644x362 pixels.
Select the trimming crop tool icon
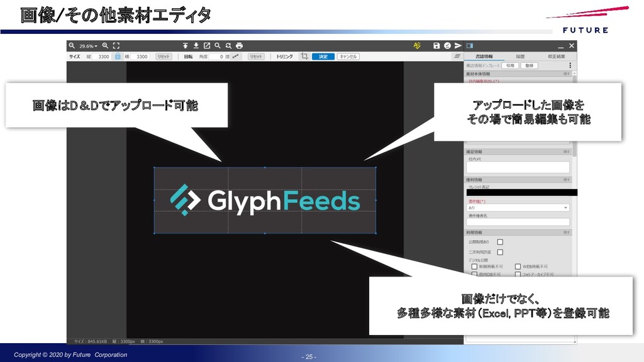(x=304, y=56)
